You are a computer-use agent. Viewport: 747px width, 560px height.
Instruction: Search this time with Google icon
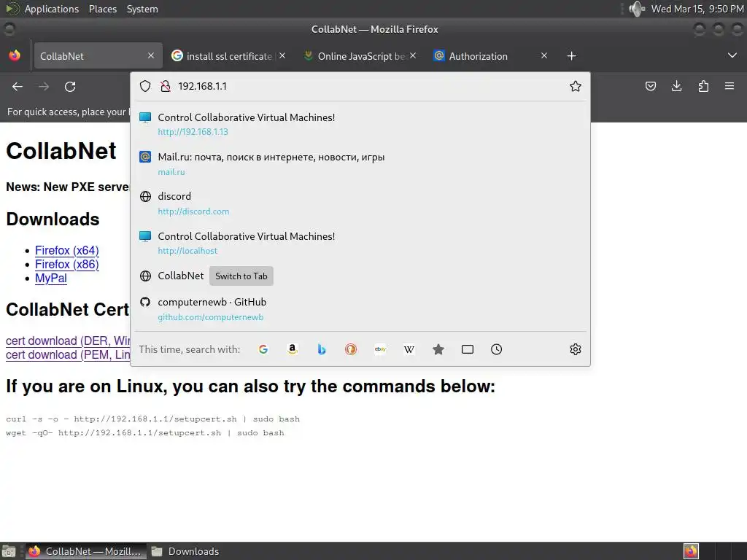[263, 349]
